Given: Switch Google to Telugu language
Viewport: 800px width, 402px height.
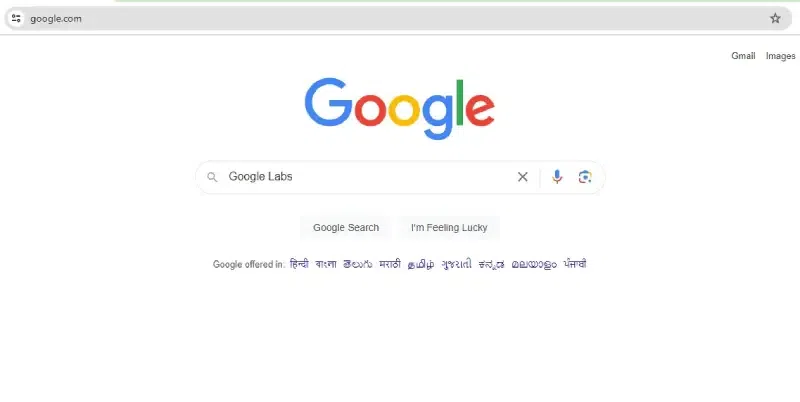Looking at the screenshot, I should tap(358, 264).
